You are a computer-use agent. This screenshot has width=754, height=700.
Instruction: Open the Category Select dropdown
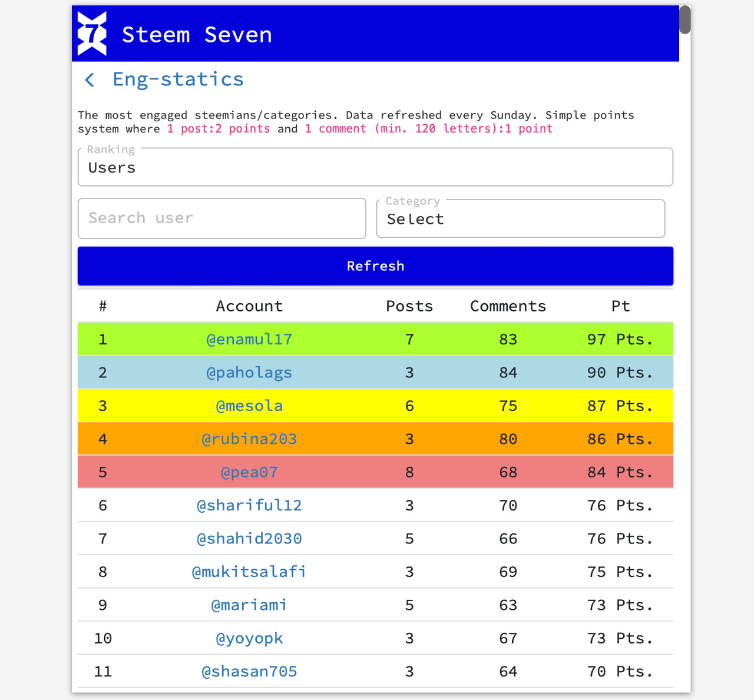pos(521,218)
